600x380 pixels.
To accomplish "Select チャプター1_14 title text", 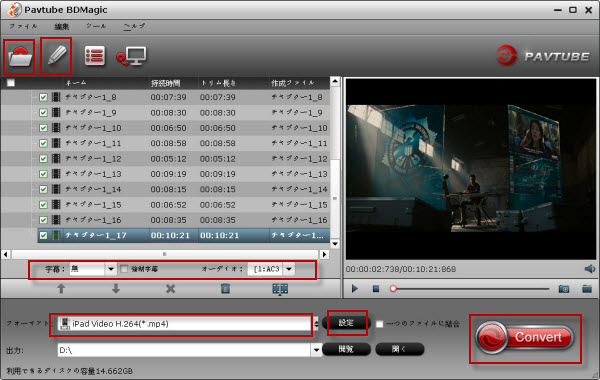I will [x=93, y=189].
